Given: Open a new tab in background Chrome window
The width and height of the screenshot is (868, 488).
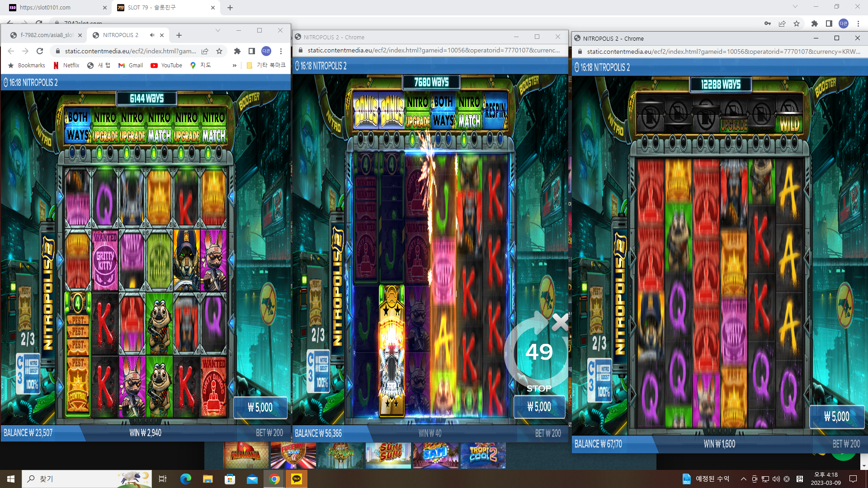Looking at the screenshot, I should coord(230,8).
